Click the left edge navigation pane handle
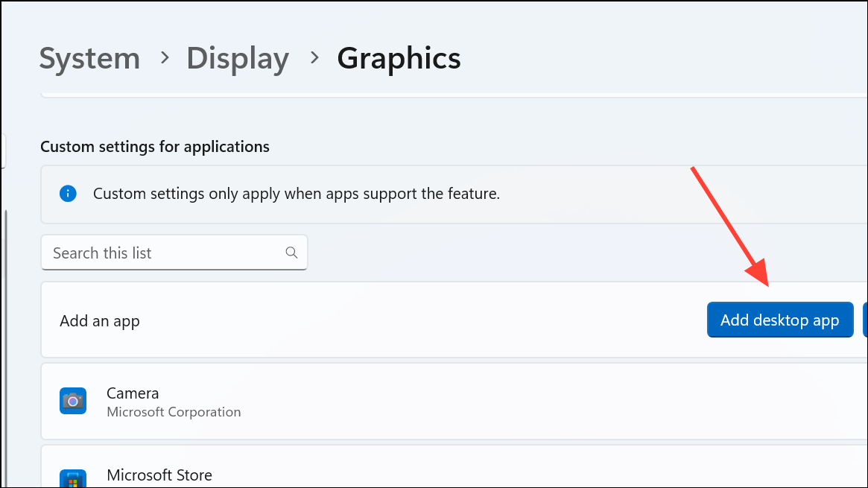 click(x=3, y=151)
